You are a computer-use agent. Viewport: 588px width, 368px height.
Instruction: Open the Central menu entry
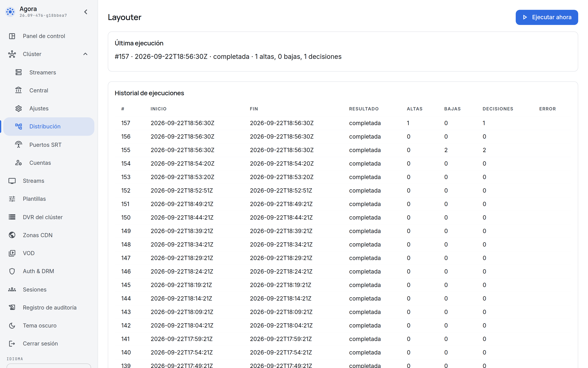(49, 90)
